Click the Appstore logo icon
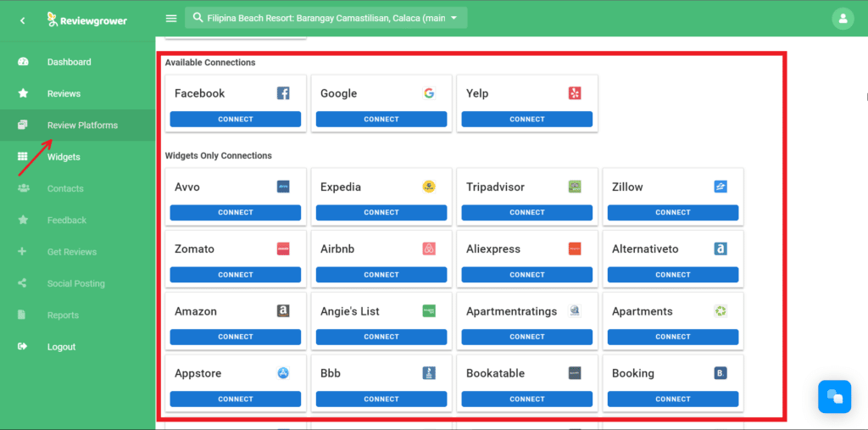The width and height of the screenshot is (868, 430). [x=283, y=373]
